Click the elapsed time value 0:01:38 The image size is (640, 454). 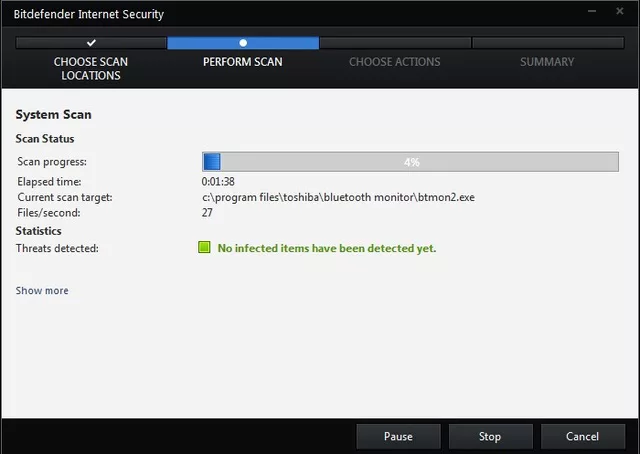(x=218, y=181)
